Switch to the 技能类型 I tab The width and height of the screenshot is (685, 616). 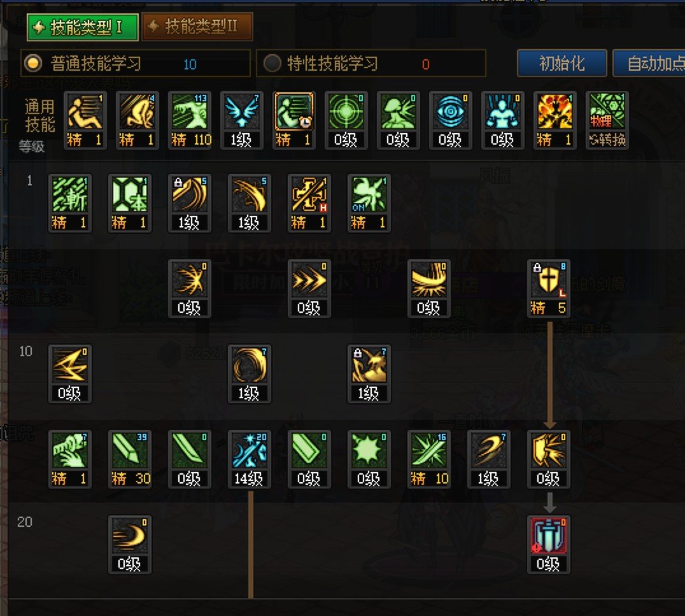tap(83, 27)
